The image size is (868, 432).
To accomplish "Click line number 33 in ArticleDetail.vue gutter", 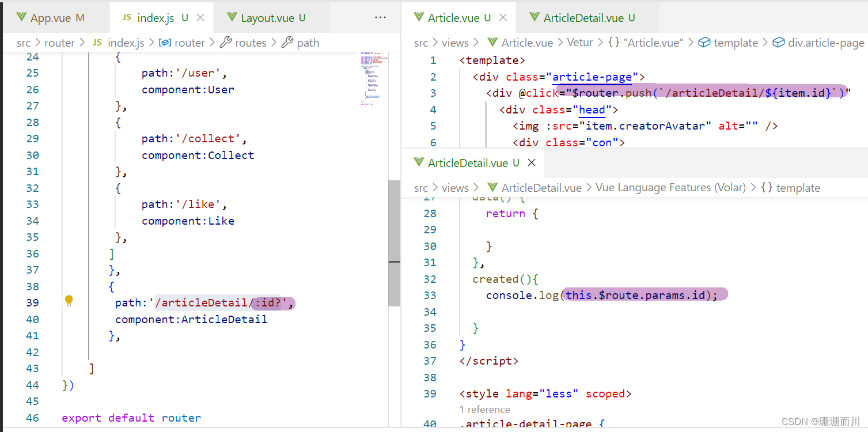I will pos(430,295).
